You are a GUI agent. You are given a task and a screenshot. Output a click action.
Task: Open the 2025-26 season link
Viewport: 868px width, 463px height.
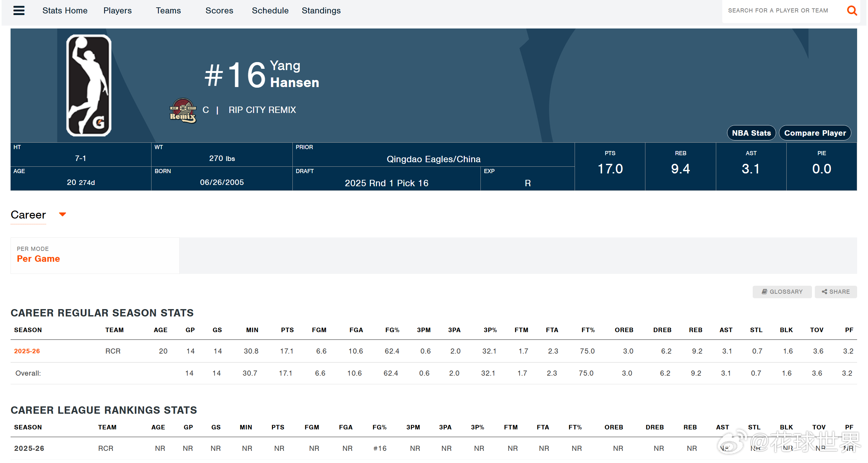[x=27, y=351]
